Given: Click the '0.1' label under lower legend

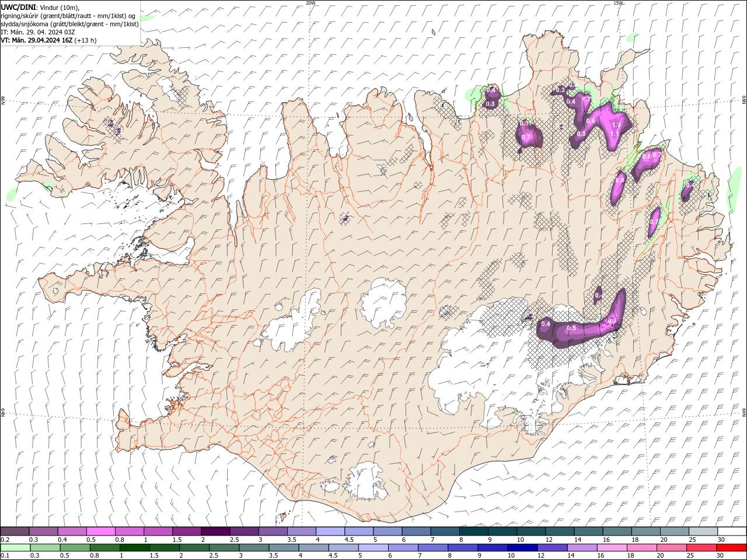Looking at the screenshot, I should point(5,556).
